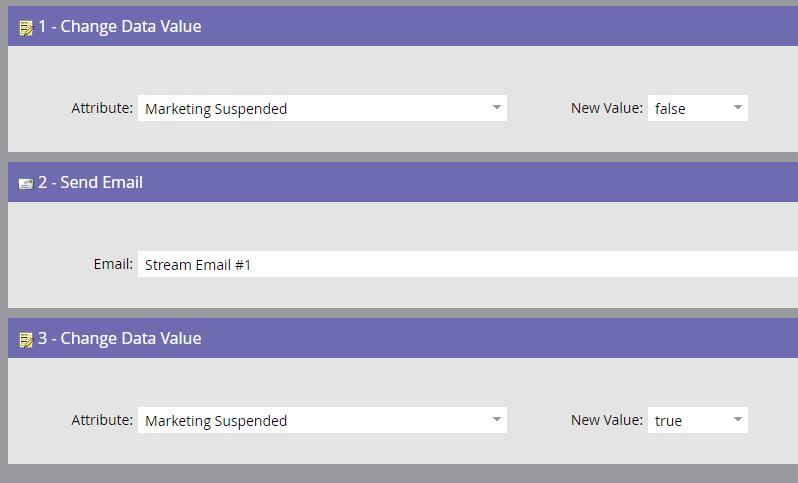Open the step 1 New Value dropdown arrow
Image resolution: width=798 pixels, height=483 pixels.
click(x=737, y=108)
